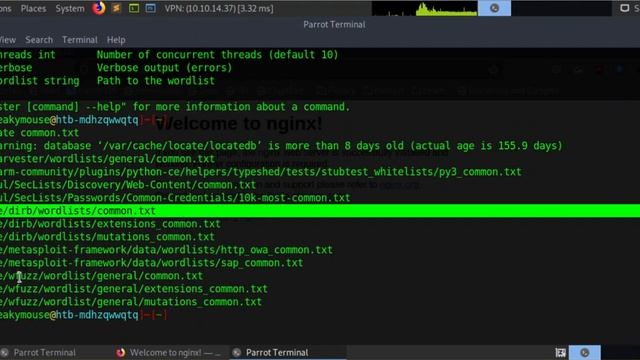The image size is (640, 360).
Task: Click the highlighted dirb/wordlists/common.txt line
Action: (x=320, y=211)
